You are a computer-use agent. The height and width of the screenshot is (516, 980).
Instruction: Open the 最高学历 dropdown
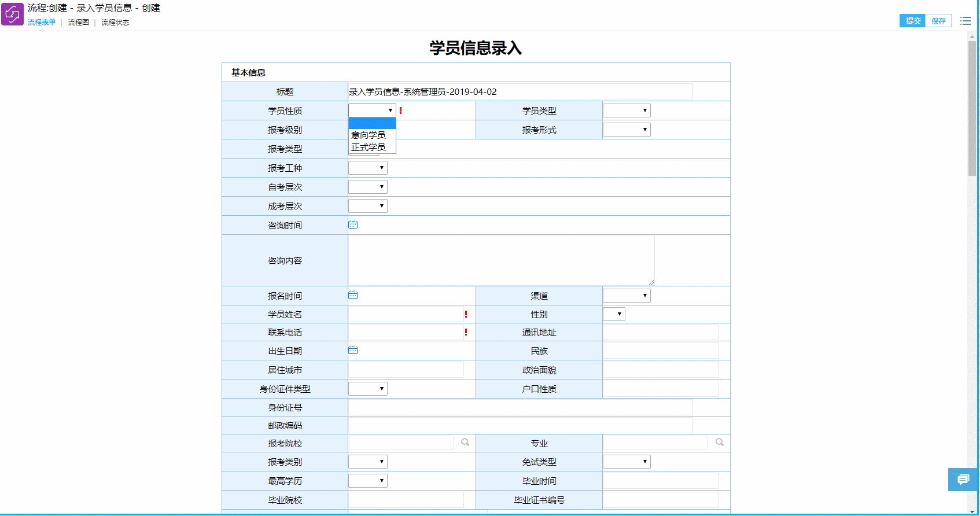click(x=368, y=481)
